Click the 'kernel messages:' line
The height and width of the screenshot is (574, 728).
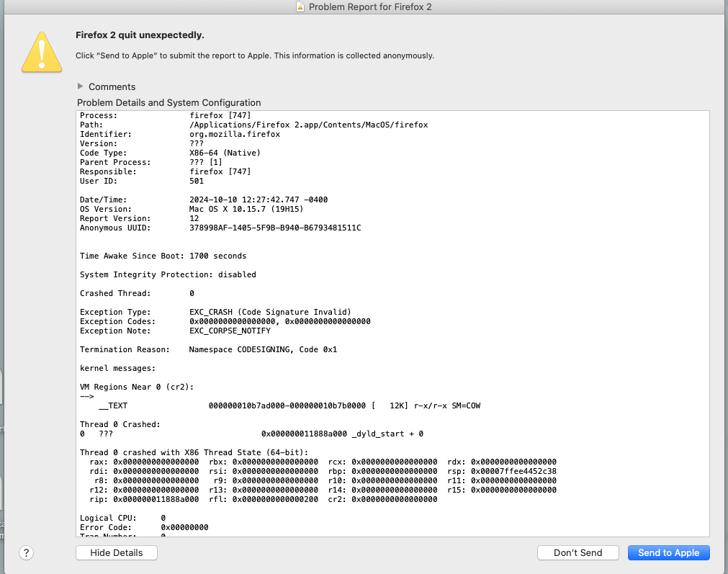(x=118, y=368)
